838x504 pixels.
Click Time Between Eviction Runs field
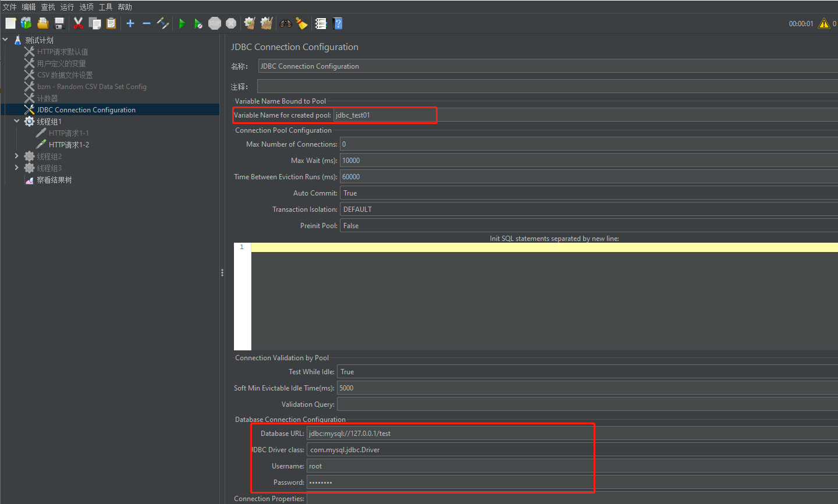click(589, 177)
